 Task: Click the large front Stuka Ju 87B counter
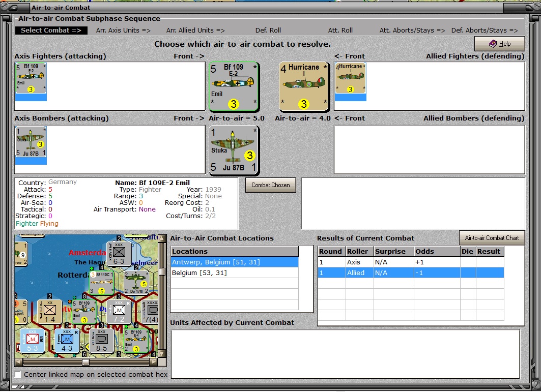pos(234,150)
